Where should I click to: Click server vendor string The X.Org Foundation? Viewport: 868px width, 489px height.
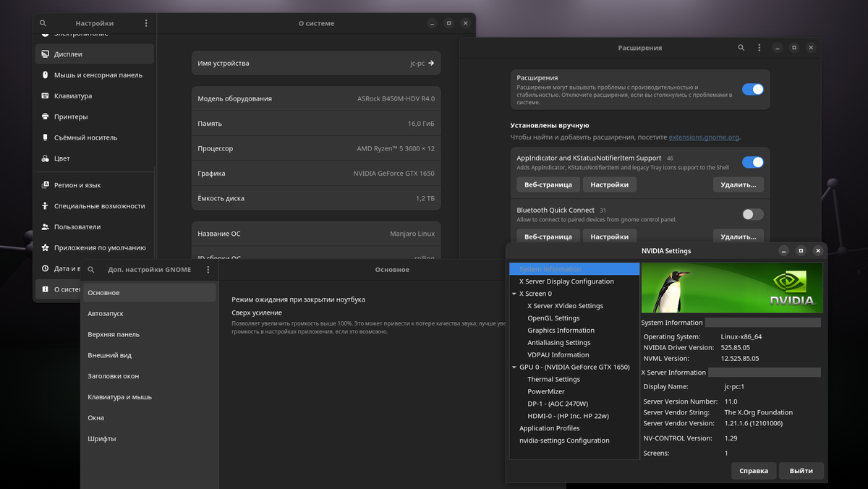pyautogui.click(x=759, y=412)
